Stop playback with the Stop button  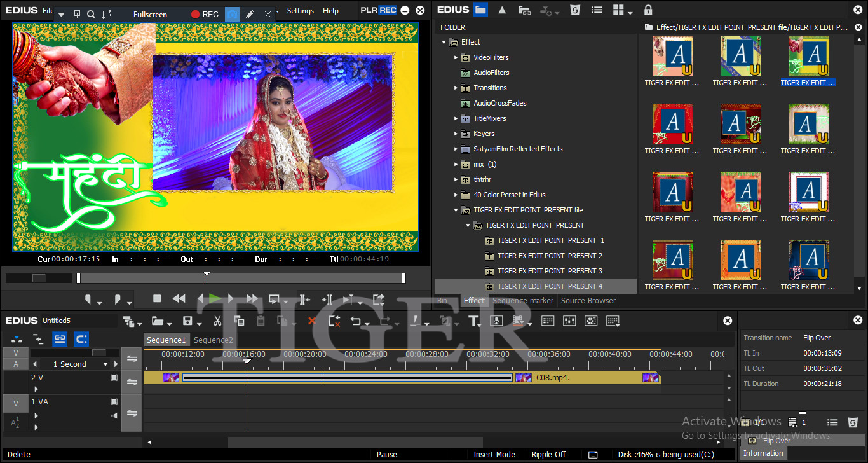(x=157, y=299)
